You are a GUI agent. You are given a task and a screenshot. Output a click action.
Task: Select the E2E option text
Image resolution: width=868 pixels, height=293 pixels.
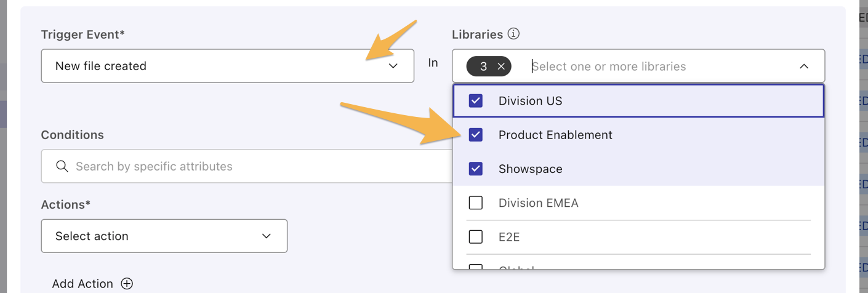click(x=509, y=236)
